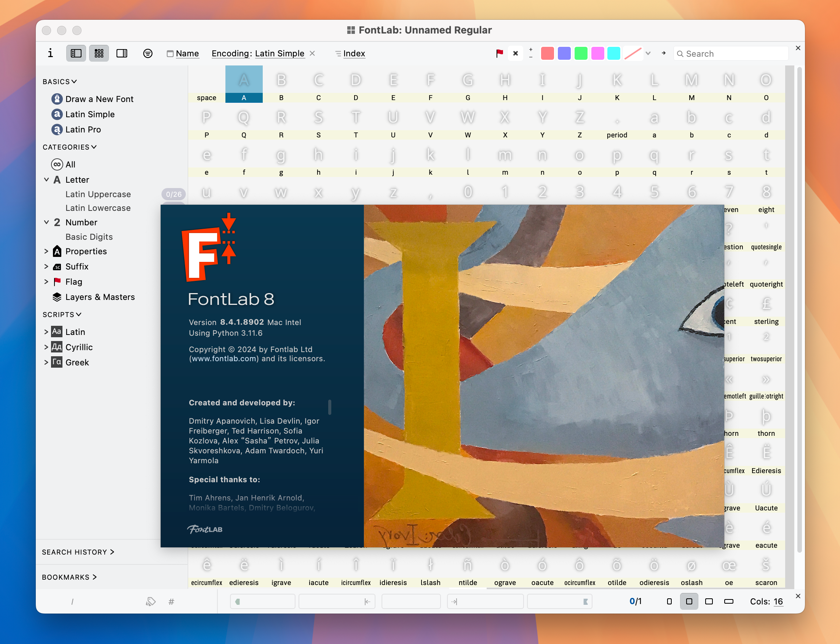Select Draw a New Font
The image size is (840, 644).
click(92, 99)
